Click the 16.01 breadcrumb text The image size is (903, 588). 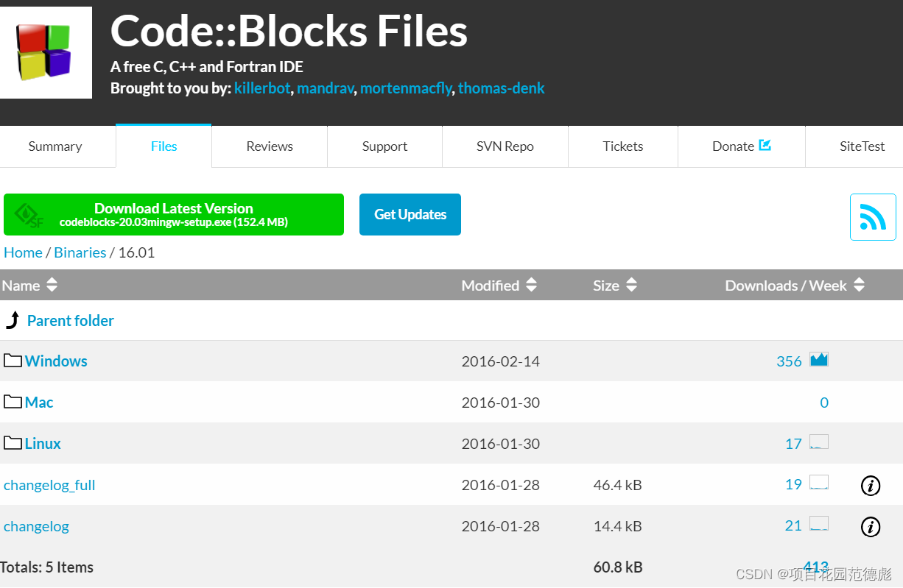click(x=136, y=252)
